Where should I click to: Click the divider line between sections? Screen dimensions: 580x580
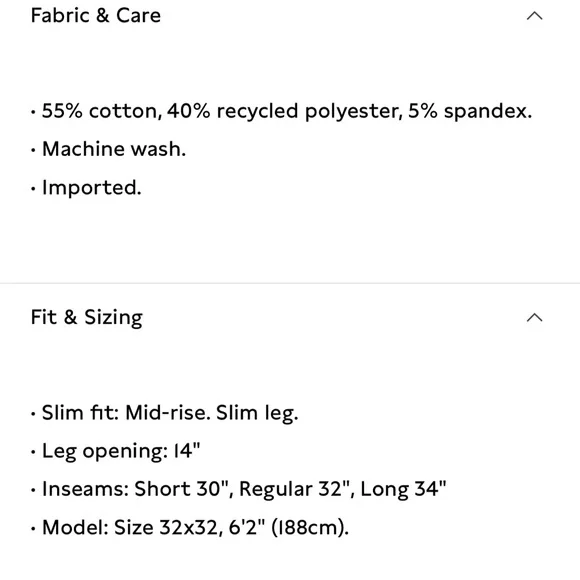pos(290,283)
